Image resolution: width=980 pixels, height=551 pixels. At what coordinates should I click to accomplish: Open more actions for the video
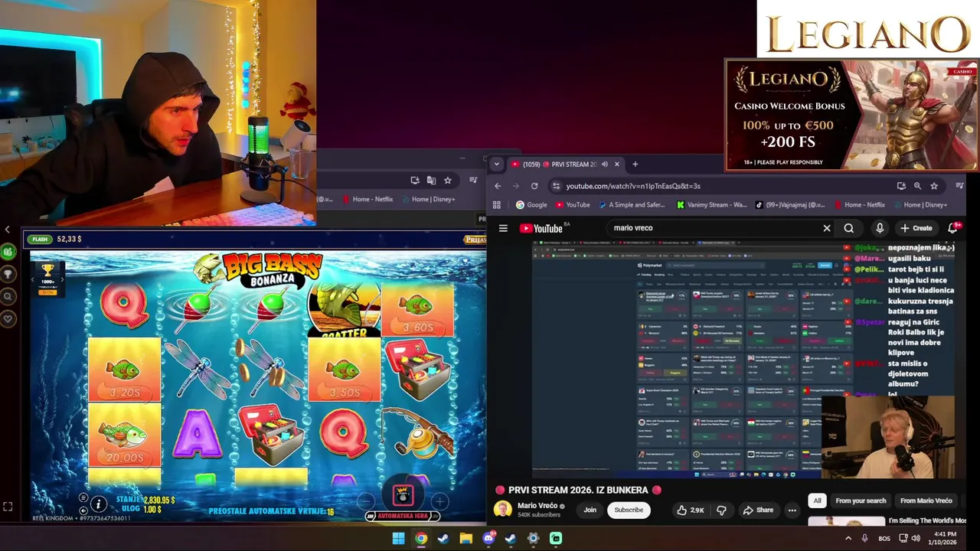coord(792,510)
